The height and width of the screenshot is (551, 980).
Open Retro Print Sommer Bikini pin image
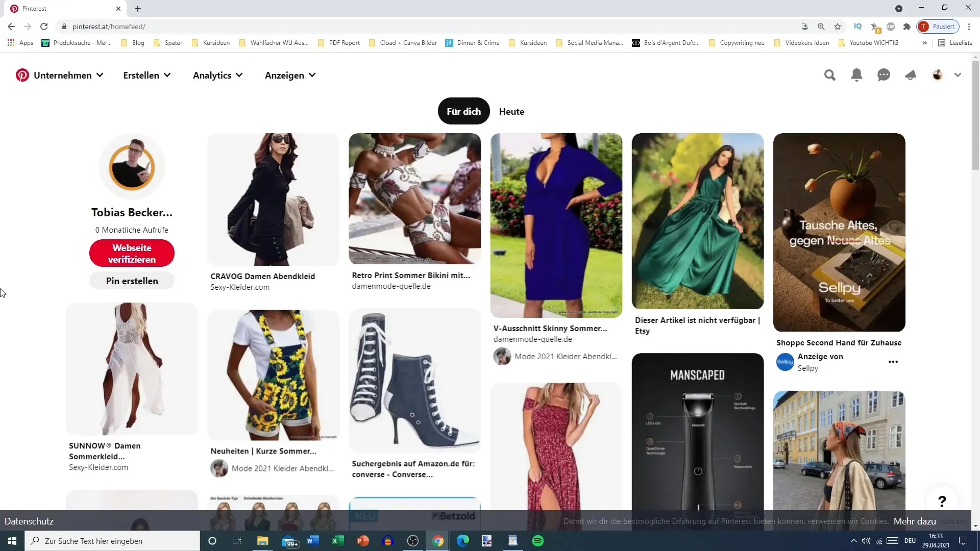414,198
